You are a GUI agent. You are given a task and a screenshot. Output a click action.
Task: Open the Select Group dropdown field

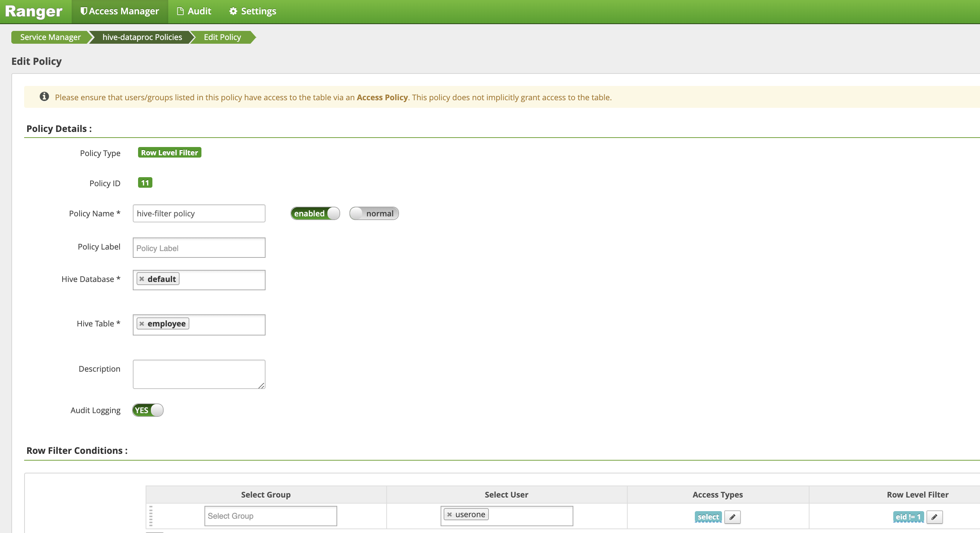[270, 516]
